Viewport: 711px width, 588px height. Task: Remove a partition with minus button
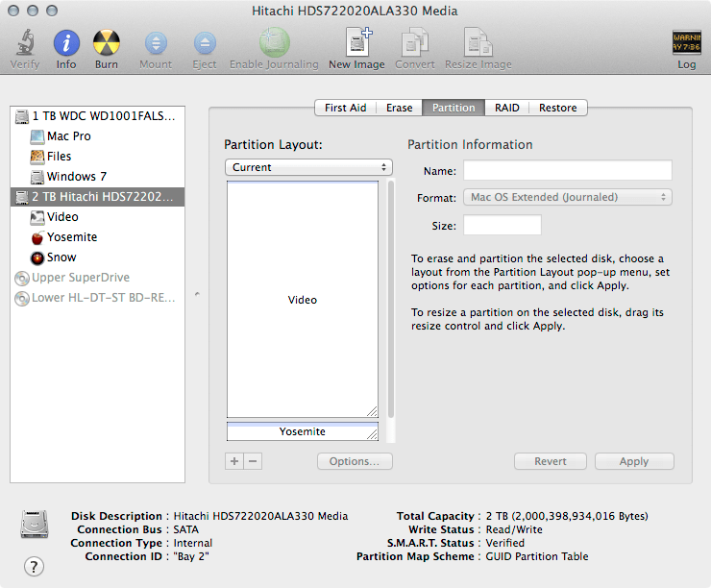click(x=253, y=461)
